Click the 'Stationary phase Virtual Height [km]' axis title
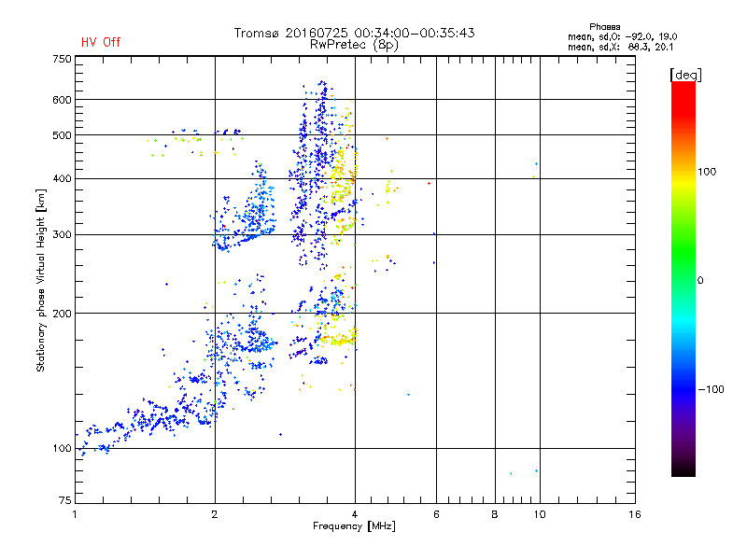 pyautogui.click(x=41, y=281)
